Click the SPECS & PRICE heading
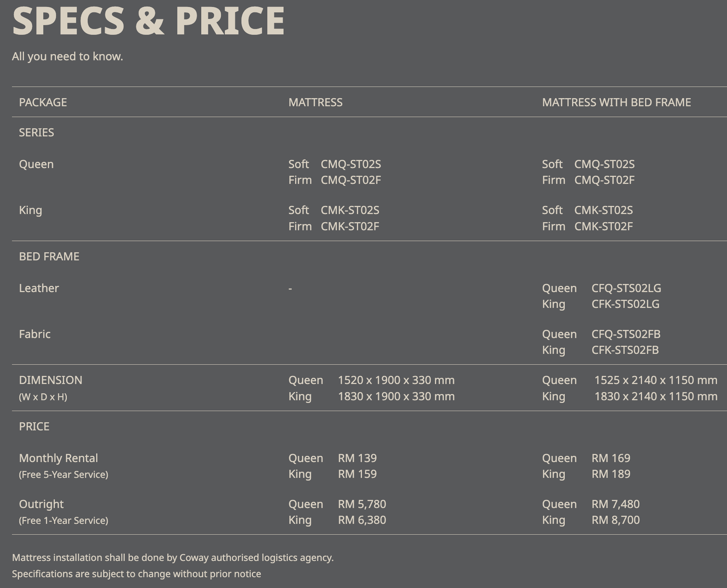This screenshot has width=727, height=588. point(148,21)
